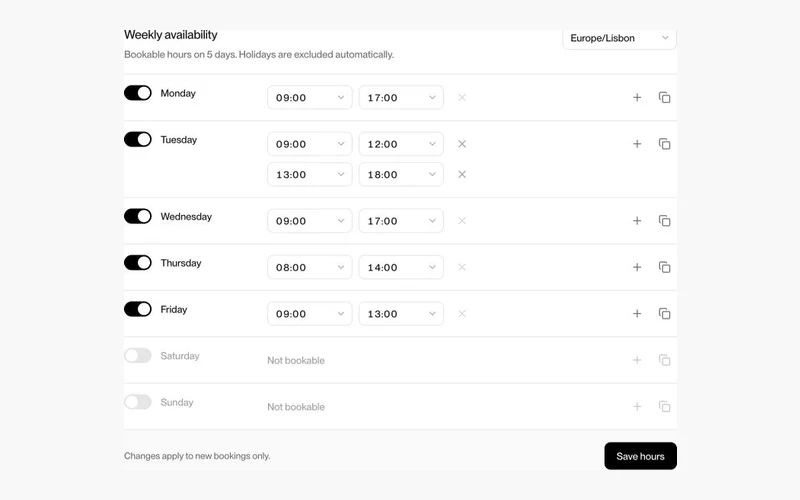
Task: Change Thursday end time 14:00
Action: coord(401,267)
